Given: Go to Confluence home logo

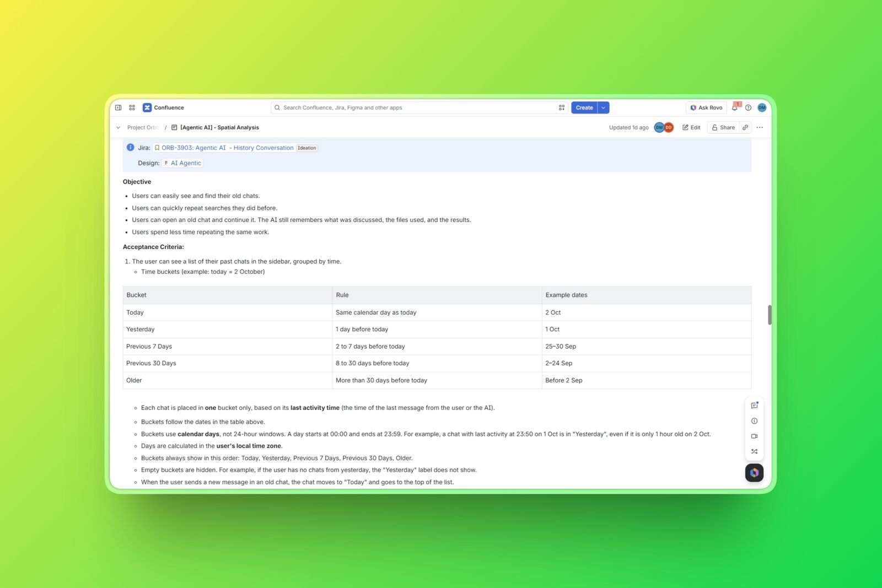Looking at the screenshot, I should [x=163, y=107].
